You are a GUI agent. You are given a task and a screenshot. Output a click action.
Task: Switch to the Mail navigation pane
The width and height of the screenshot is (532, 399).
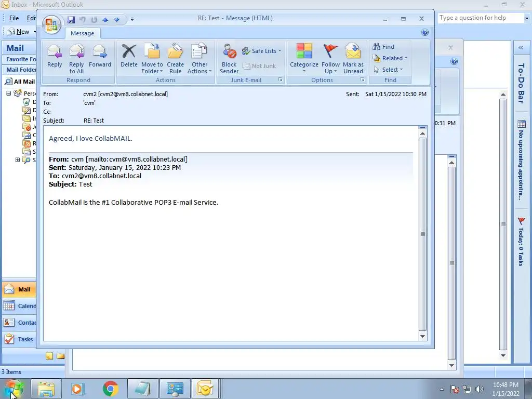point(19,289)
